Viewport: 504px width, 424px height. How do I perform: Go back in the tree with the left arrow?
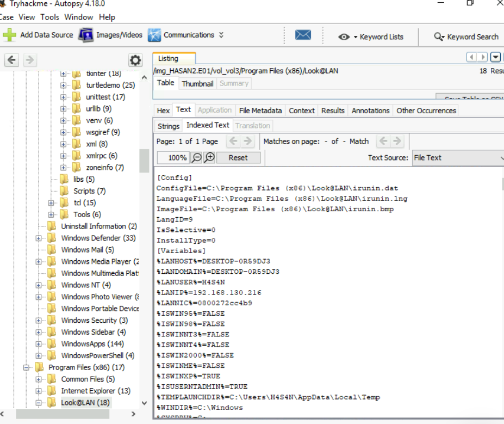point(11,60)
